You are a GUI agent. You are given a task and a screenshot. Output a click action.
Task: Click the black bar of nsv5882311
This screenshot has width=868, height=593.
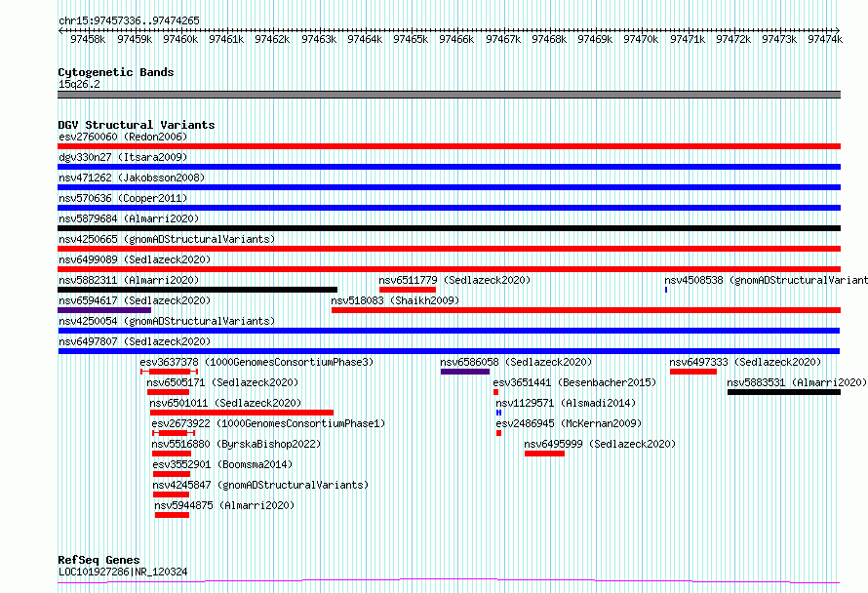point(197,290)
